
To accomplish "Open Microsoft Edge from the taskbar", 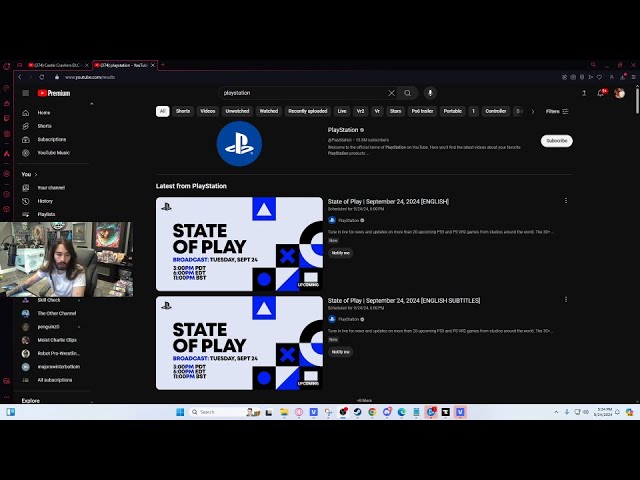I will [401, 412].
